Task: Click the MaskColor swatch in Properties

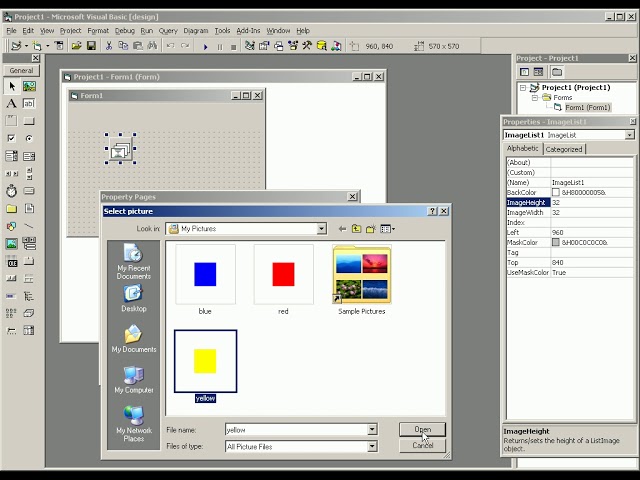Action: pyautogui.click(x=556, y=242)
